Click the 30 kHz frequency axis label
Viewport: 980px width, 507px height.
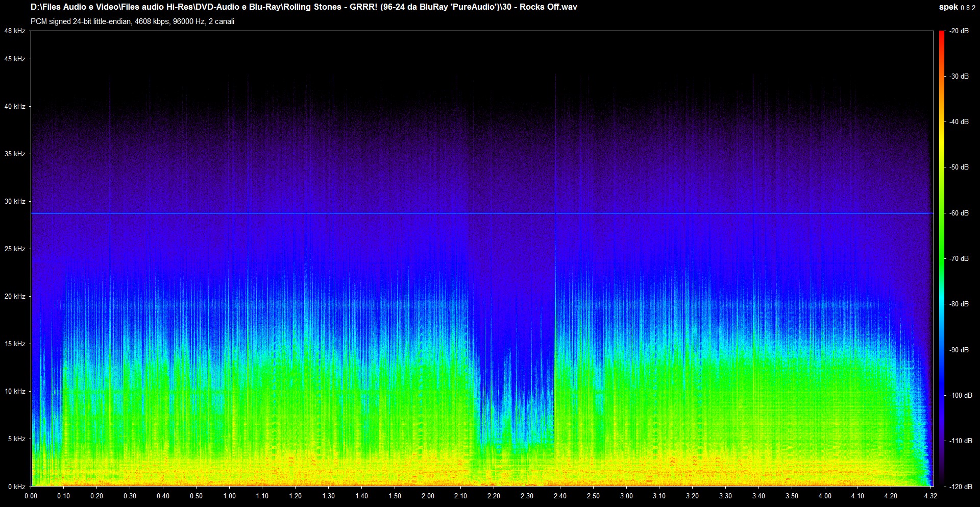14,202
